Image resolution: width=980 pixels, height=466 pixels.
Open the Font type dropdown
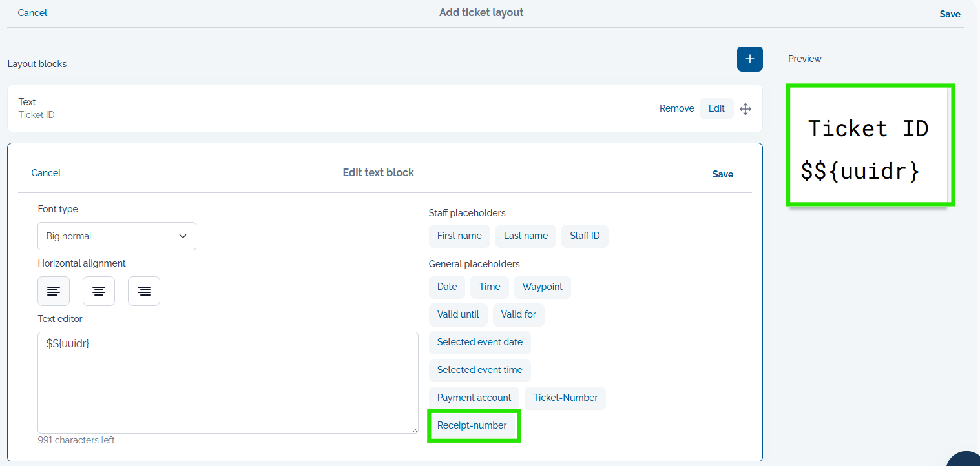(117, 236)
